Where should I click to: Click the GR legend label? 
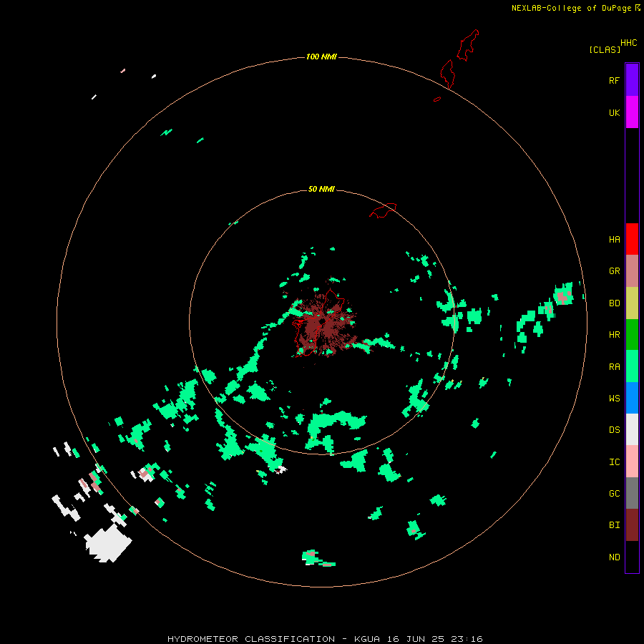coord(614,271)
